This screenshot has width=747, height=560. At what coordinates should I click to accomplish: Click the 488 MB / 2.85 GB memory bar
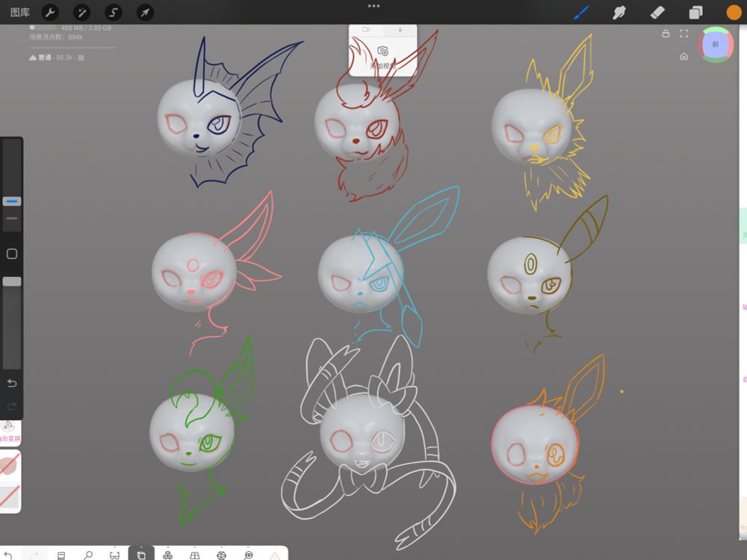click(x=70, y=28)
